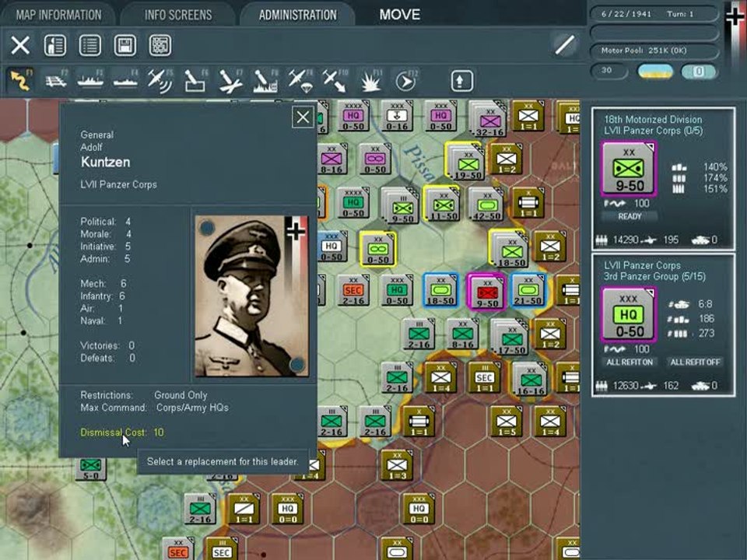Select the yellow-outlined 11-50 motorized unit
The image size is (747, 560).
442,205
